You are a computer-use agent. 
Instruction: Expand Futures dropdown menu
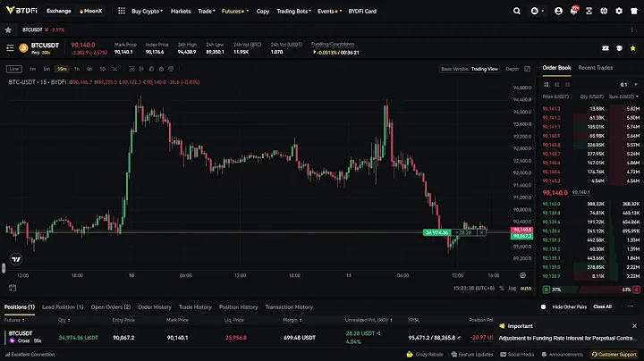tap(235, 11)
